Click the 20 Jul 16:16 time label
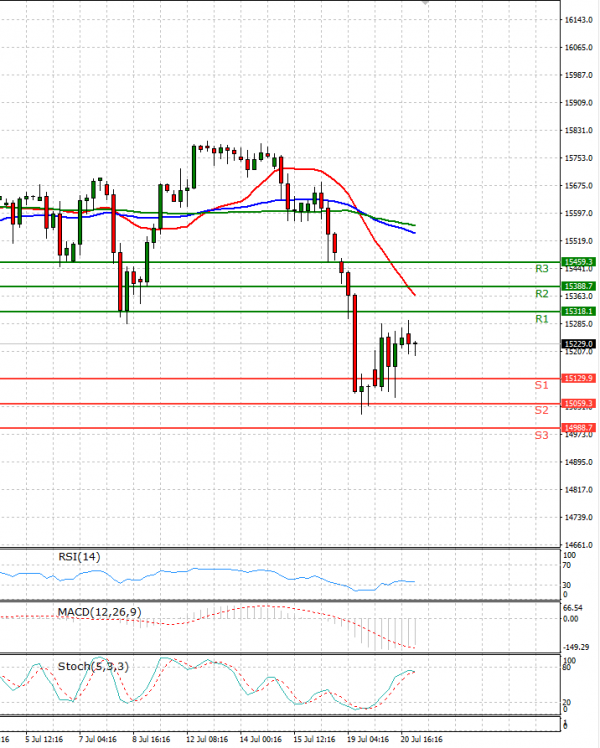This screenshot has height=748, width=600. click(x=421, y=739)
